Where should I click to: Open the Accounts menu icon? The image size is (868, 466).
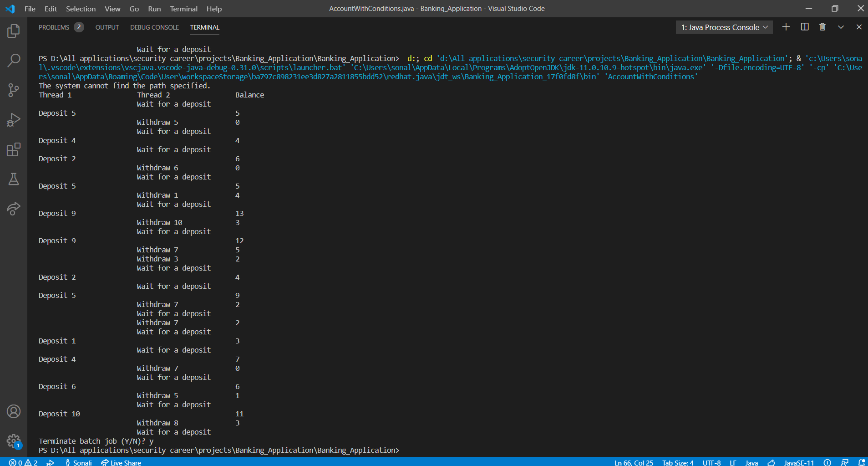pyautogui.click(x=14, y=411)
